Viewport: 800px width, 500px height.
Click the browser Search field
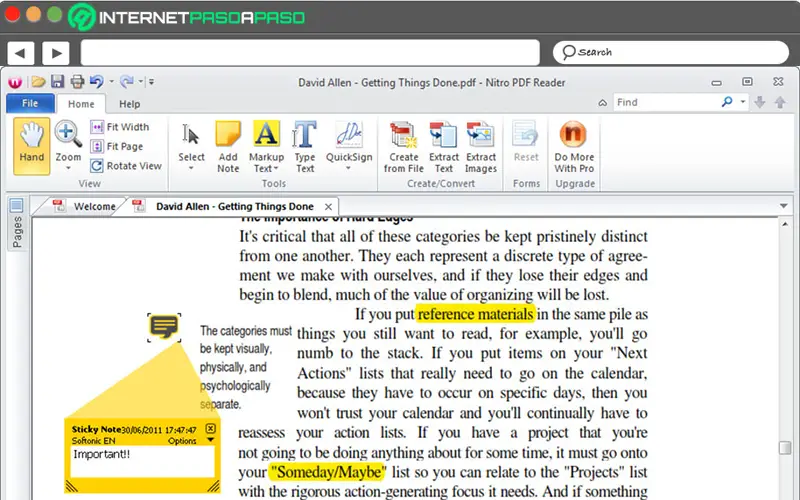(x=671, y=52)
